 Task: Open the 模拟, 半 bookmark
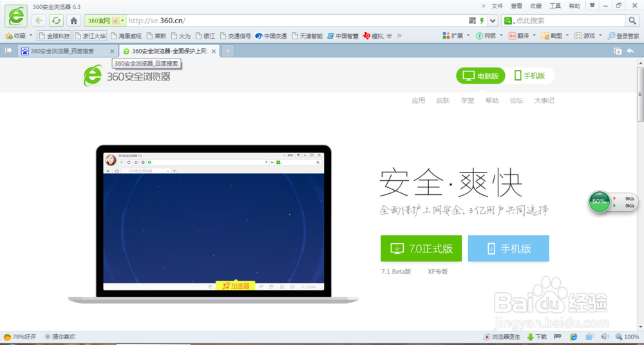tap(377, 36)
